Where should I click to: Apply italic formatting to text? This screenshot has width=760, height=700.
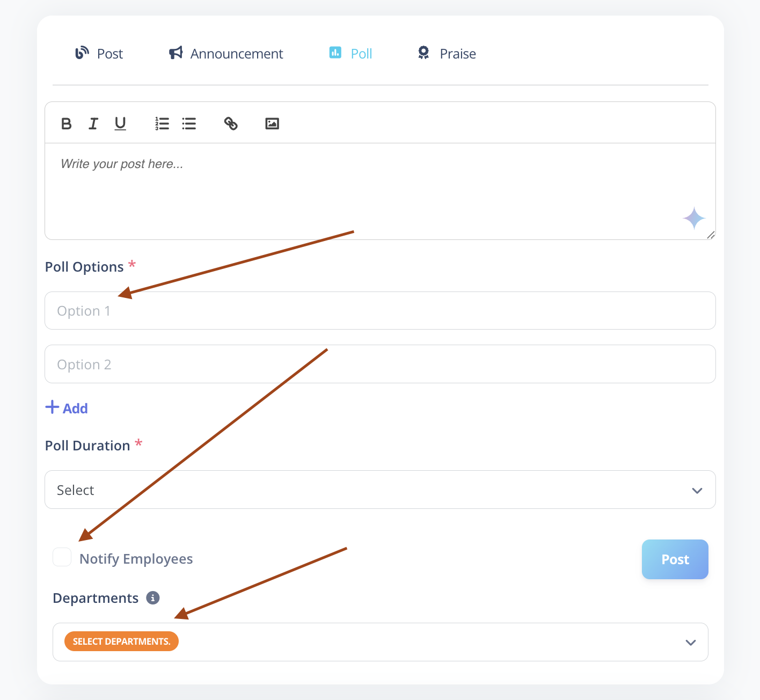click(93, 123)
